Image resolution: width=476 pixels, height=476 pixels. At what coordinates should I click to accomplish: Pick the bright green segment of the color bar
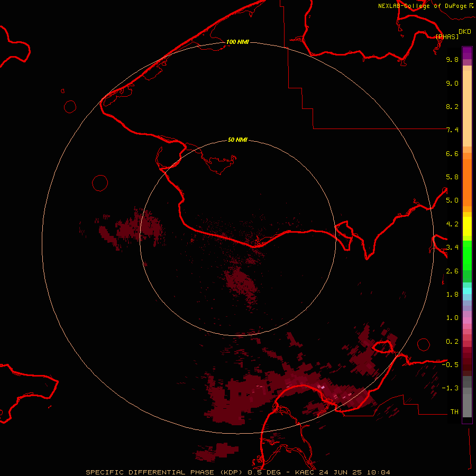(467, 255)
